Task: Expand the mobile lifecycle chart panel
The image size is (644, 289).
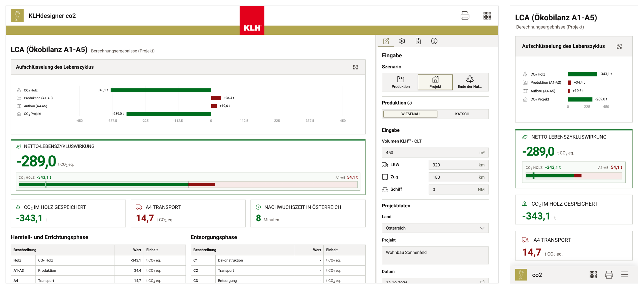Action: (x=619, y=46)
